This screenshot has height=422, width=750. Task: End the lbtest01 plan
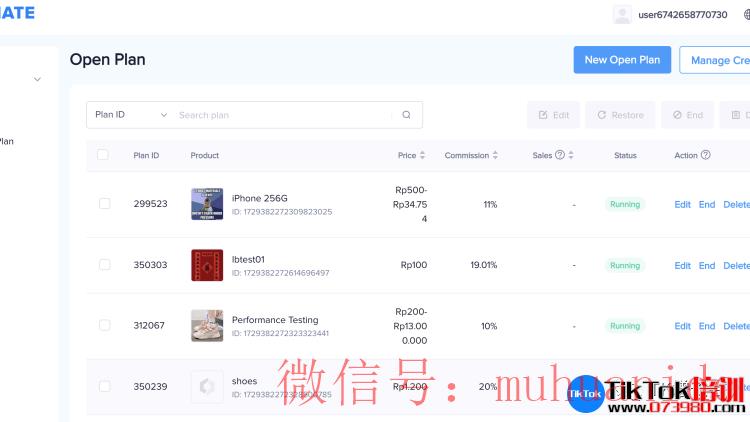(707, 266)
